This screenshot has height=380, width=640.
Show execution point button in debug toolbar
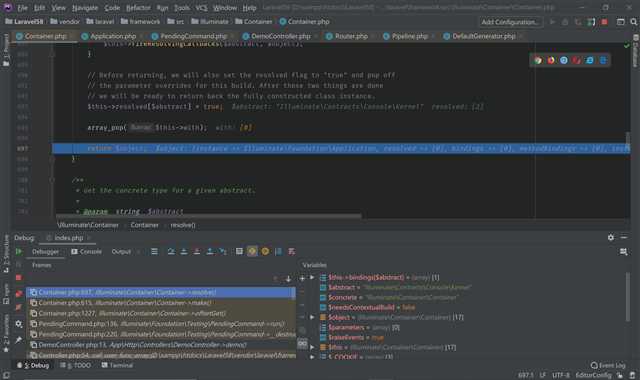[154, 251]
